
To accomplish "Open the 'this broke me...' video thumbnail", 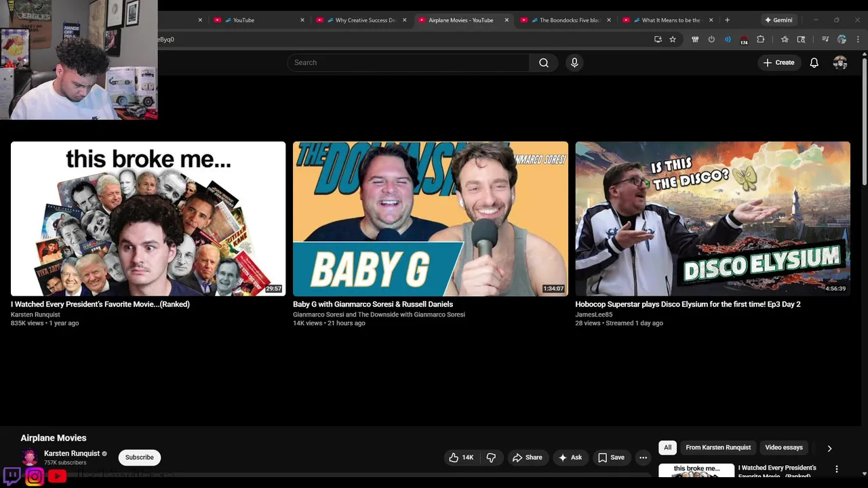I will point(148,218).
